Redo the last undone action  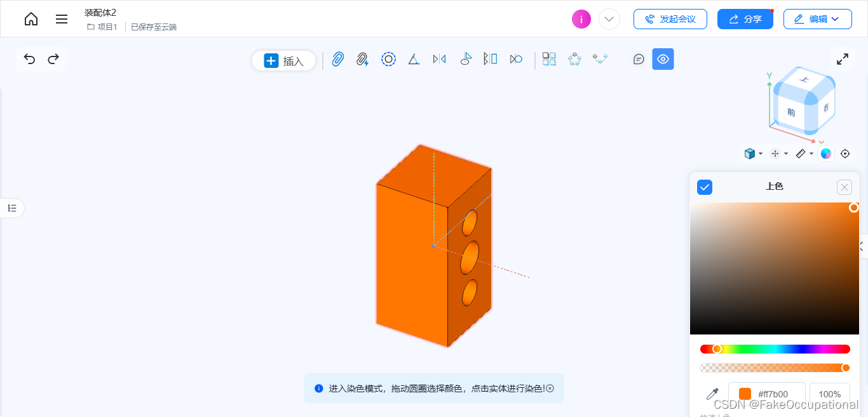click(x=53, y=59)
